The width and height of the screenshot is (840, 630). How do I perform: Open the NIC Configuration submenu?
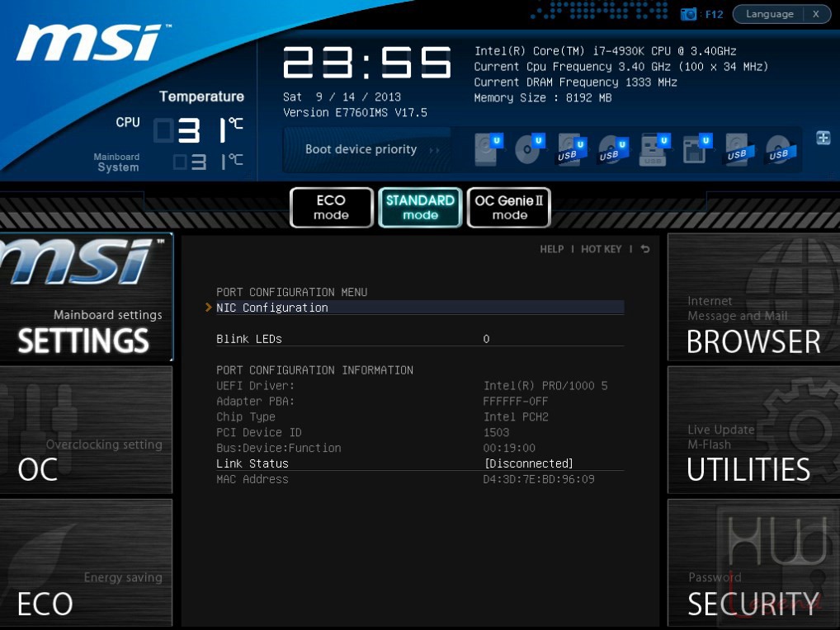(x=420, y=308)
